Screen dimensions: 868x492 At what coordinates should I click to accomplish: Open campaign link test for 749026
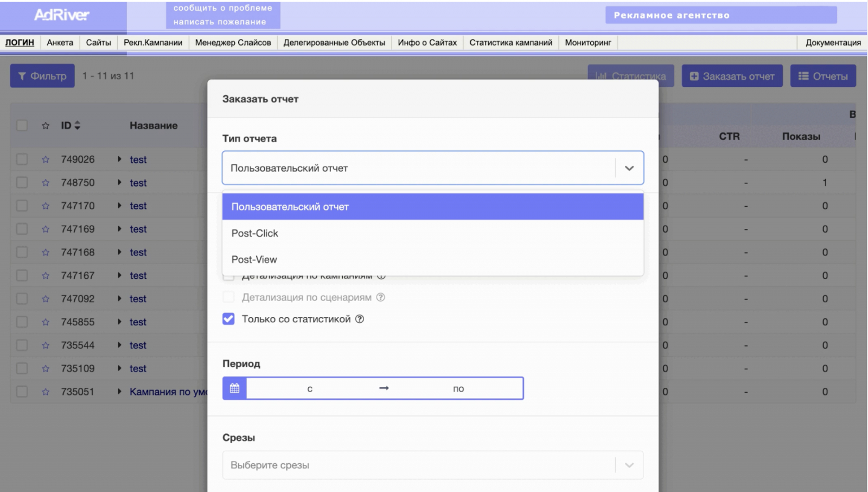point(138,159)
